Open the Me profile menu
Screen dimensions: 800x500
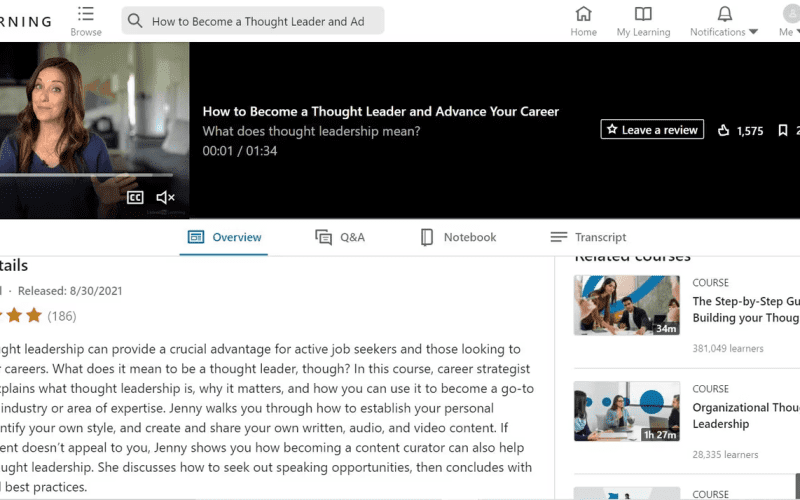click(789, 21)
